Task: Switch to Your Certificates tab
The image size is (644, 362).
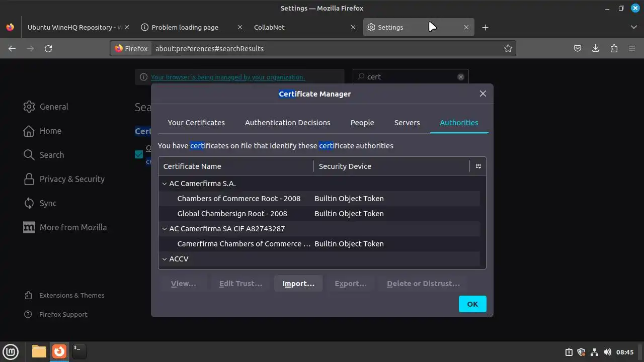Action: pyautogui.click(x=196, y=122)
